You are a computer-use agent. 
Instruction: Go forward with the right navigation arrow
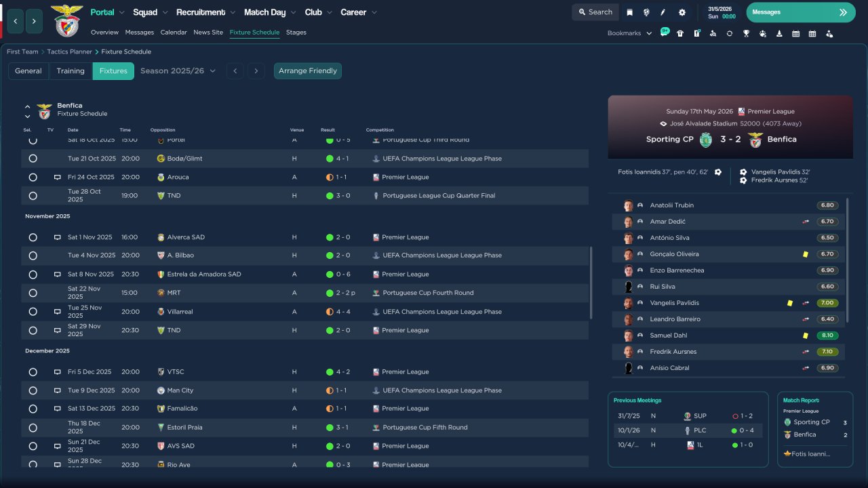pyautogui.click(x=34, y=22)
